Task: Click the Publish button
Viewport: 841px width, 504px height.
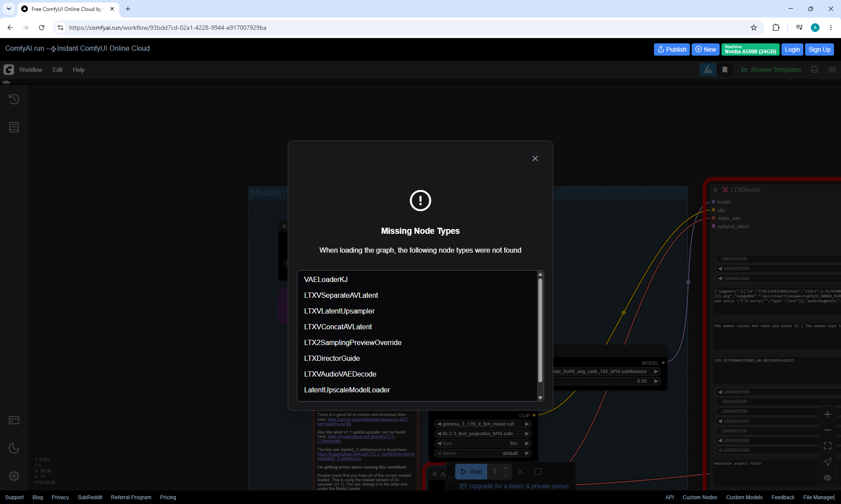Action: (672, 49)
